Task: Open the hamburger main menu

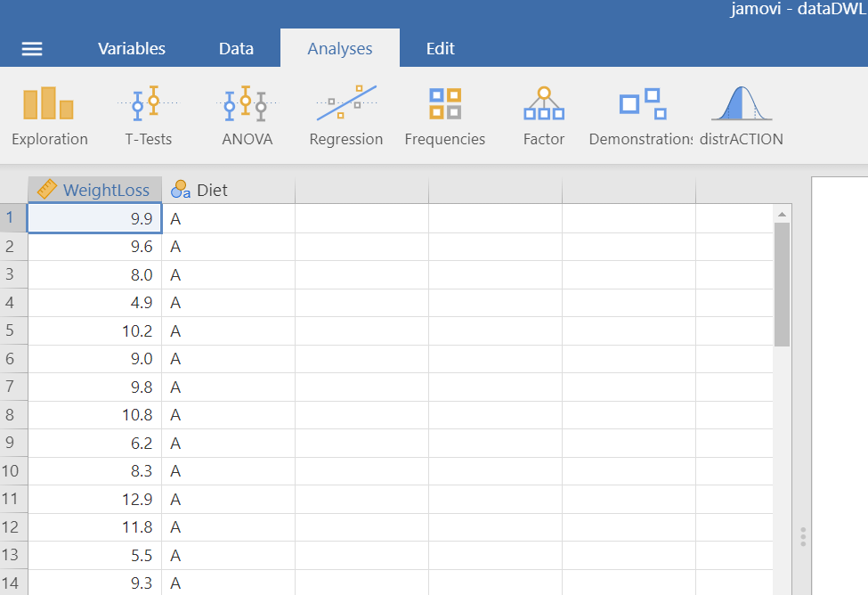Action: (x=32, y=49)
